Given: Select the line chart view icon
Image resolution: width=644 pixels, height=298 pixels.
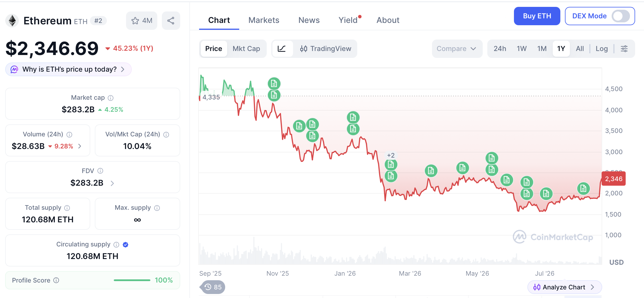Looking at the screenshot, I should tap(282, 49).
